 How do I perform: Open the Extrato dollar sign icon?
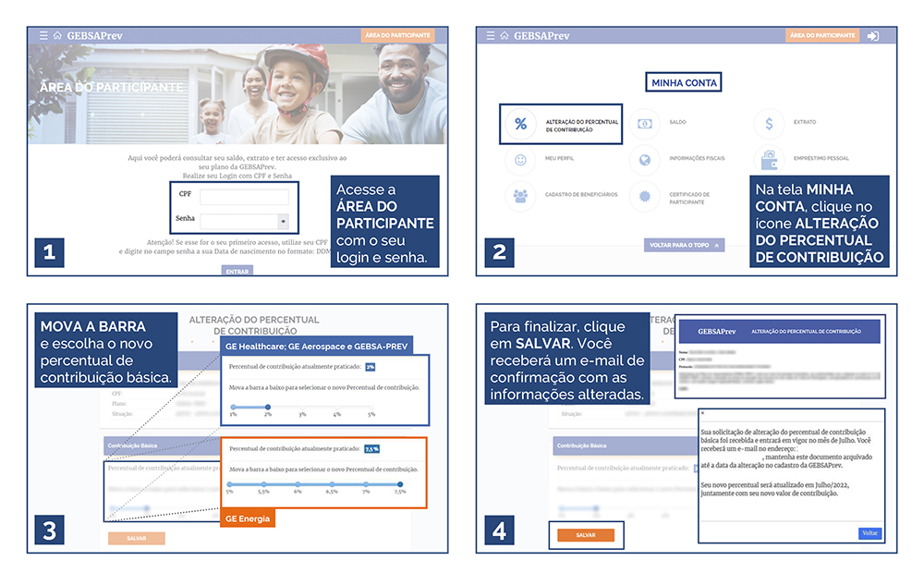pyautogui.click(x=769, y=124)
